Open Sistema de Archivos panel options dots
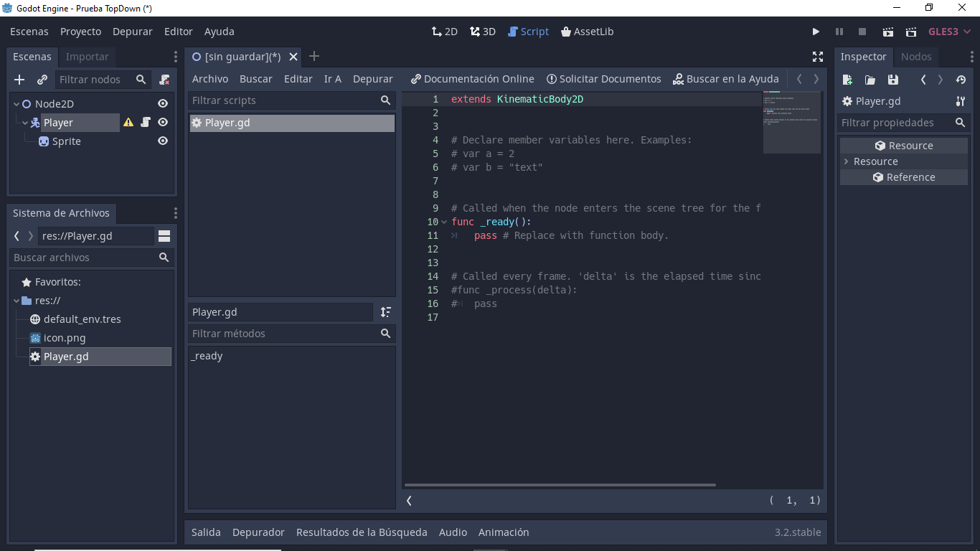 tap(176, 213)
